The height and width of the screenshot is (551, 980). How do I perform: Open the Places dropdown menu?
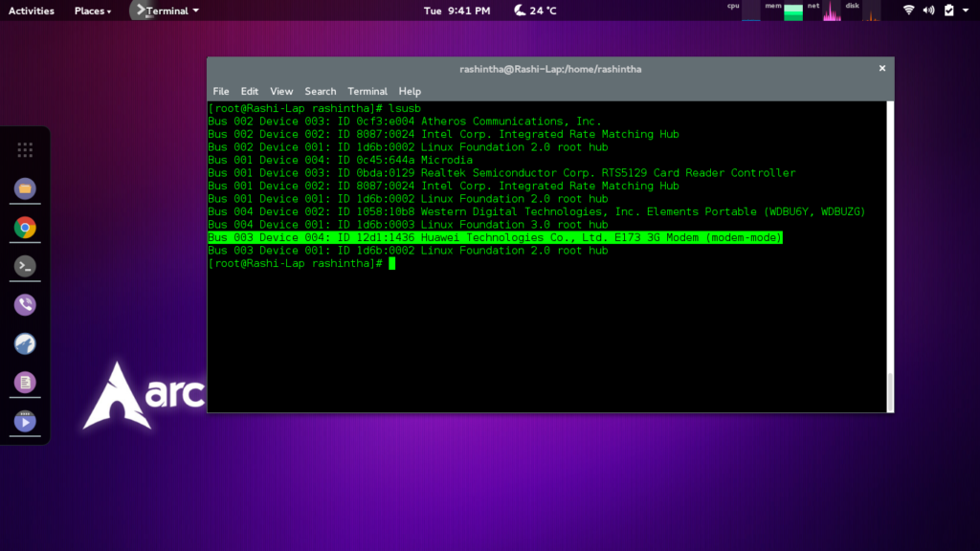(x=92, y=11)
